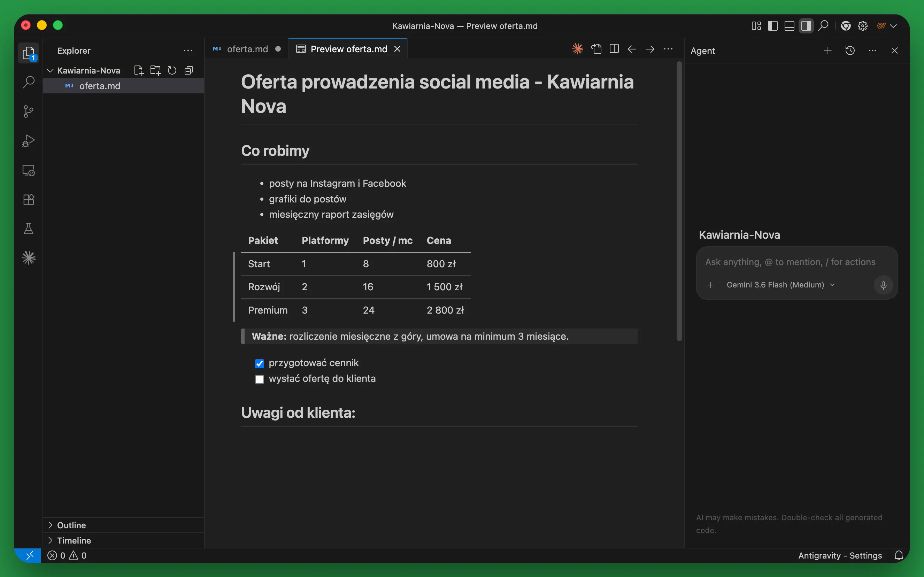Image resolution: width=924 pixels, height=577 pixels.
Task: Show errors and warnings problems count
Action: [67, 556]
